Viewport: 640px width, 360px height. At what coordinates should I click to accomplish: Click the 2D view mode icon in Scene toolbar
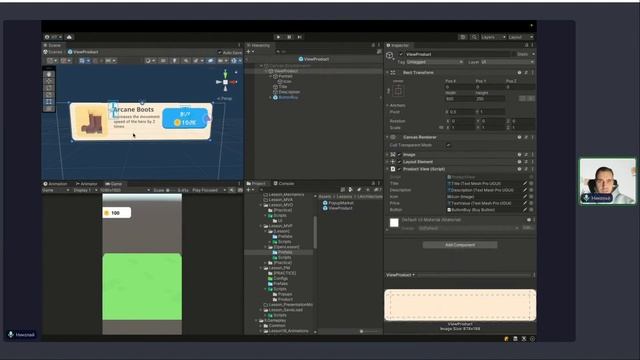[x=163, y=61]
